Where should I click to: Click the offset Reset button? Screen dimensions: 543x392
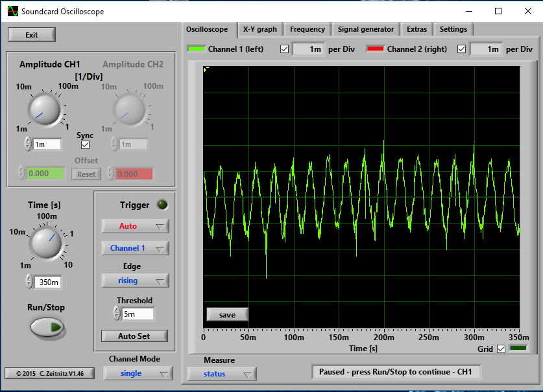click(x=86, y=174)
